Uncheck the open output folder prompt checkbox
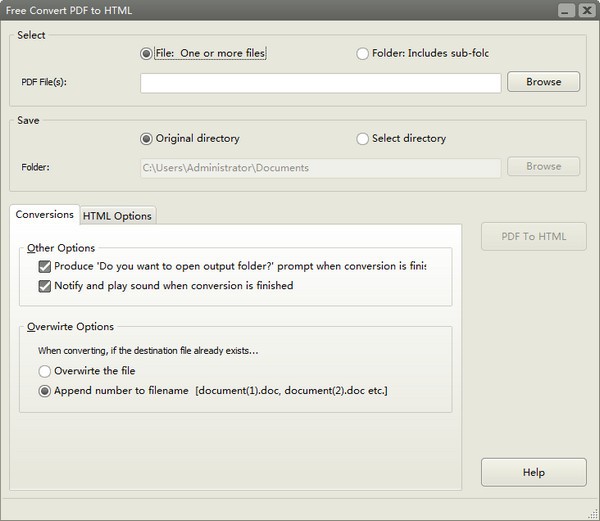 point(45,267)
